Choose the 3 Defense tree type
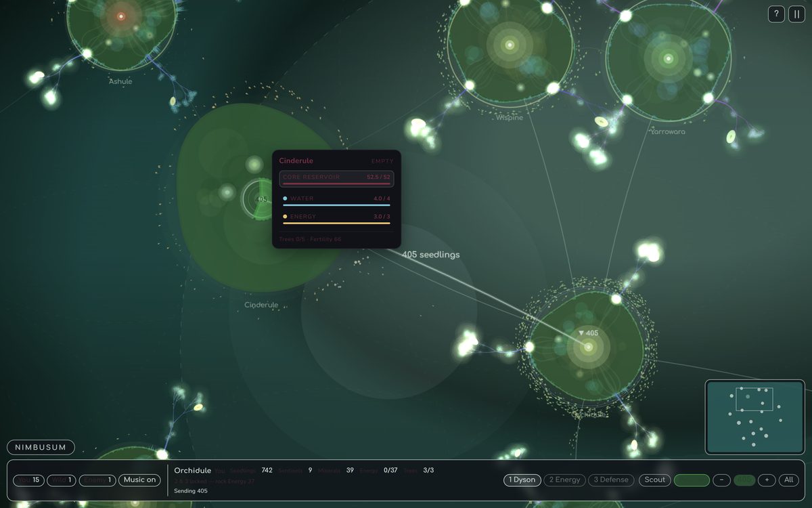 coord(611,480)
